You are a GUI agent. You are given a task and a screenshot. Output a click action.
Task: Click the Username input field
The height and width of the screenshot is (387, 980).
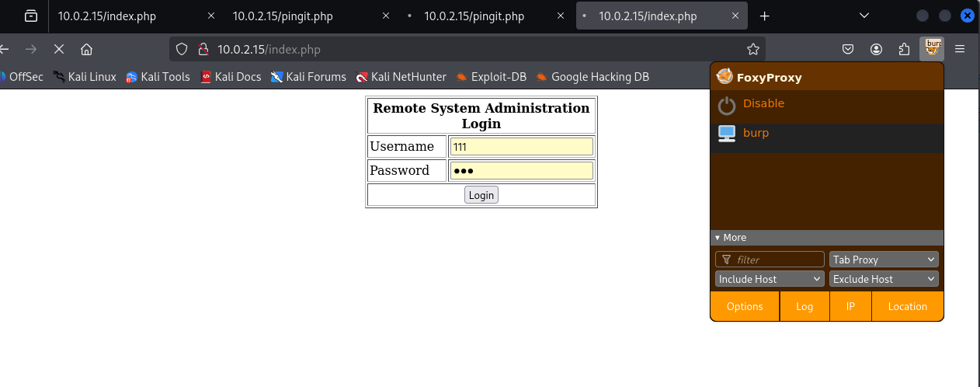click(x=521, y=147)
